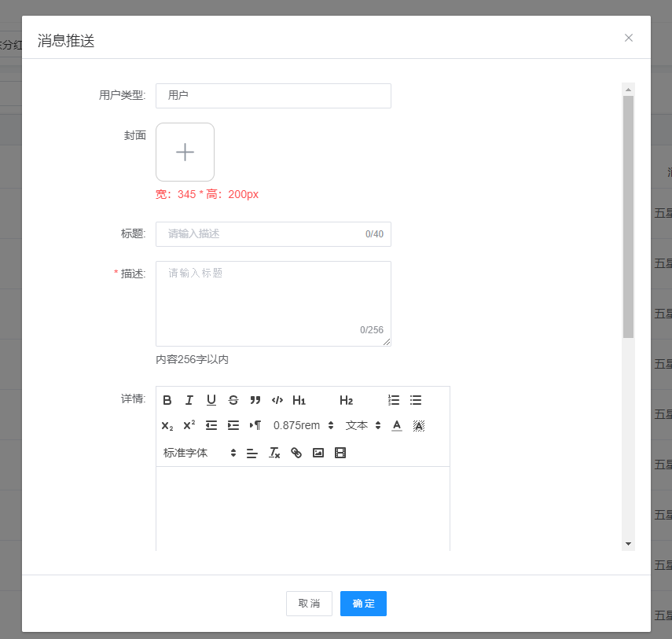Viewport: 672px width, 639px height.
Task: Toggle bold formatting in the editor
Action: click(x=167, y=400)
